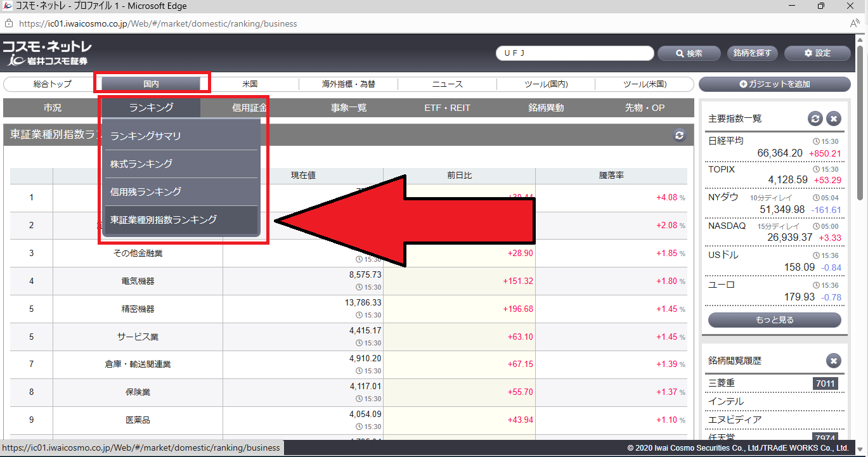Viewport: 868px width, 457px height.
Task: Expand the 銘柄異動 submenu
Action: coord(546,108)
